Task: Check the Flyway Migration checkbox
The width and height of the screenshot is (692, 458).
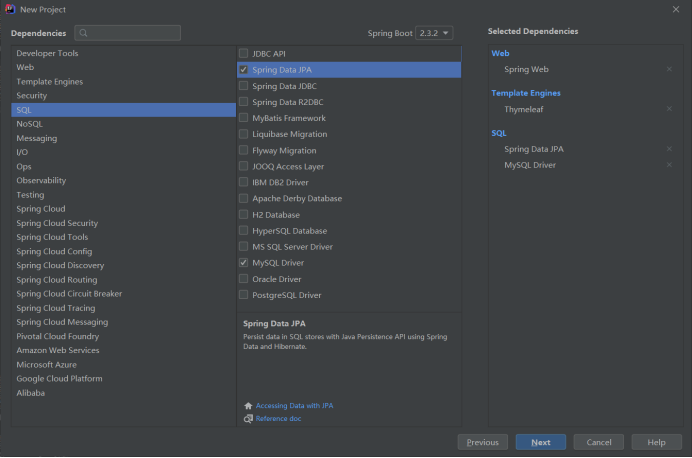Action: pos(243,150)
